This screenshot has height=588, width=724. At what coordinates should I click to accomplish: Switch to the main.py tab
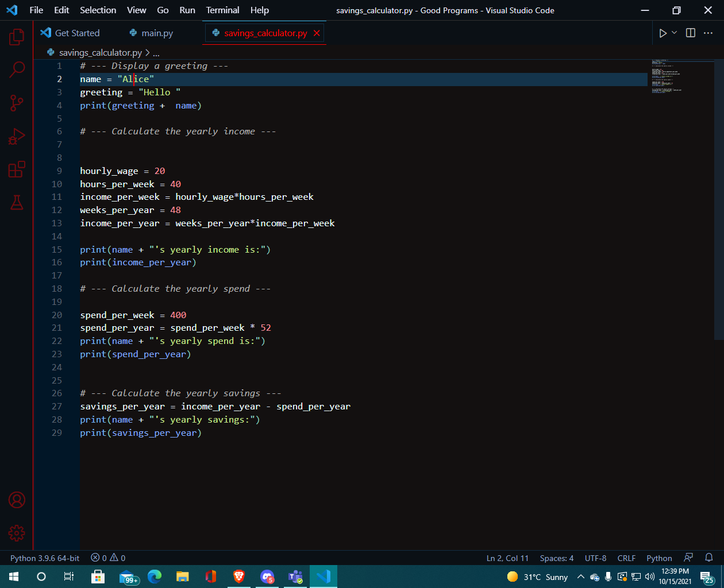point(151,33)
